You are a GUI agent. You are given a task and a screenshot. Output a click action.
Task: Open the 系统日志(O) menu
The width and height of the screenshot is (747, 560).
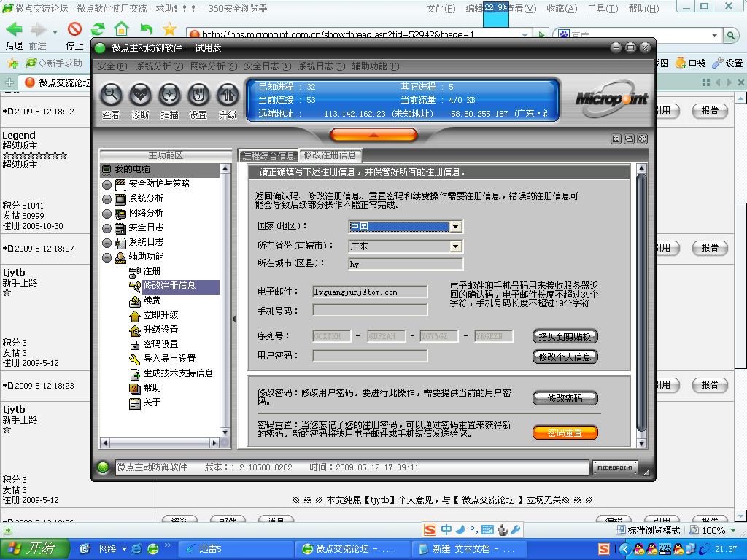pyautogui.click(x=322, y=66)
